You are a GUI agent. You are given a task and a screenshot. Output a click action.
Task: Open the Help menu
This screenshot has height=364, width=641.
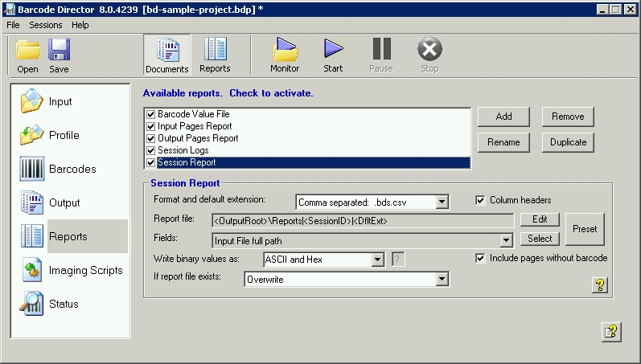pos(80,25)
